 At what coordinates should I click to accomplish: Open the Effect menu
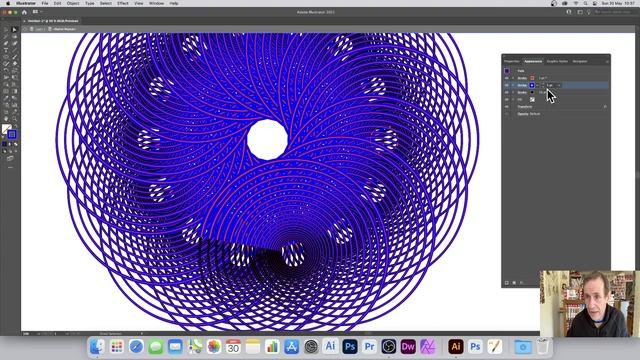tap(123, 3)
